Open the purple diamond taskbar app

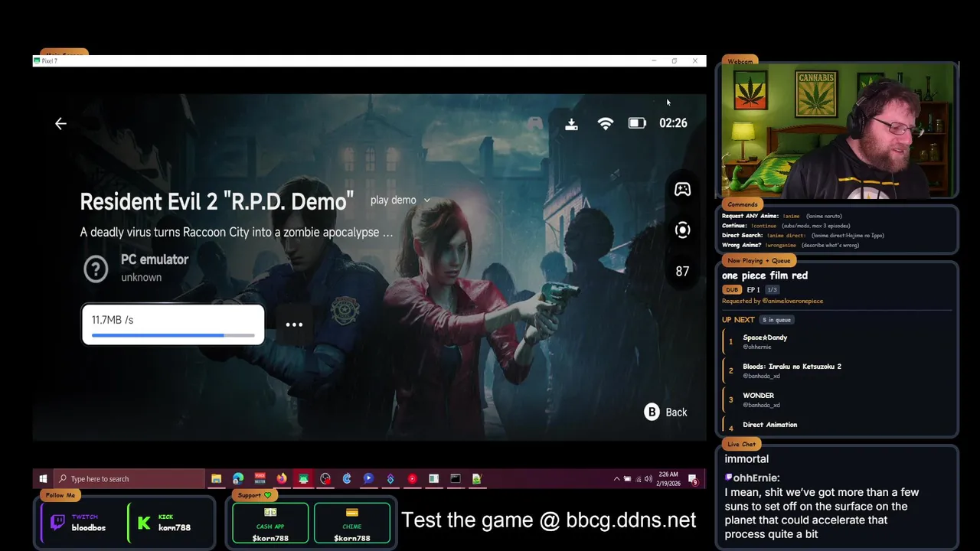390,479
